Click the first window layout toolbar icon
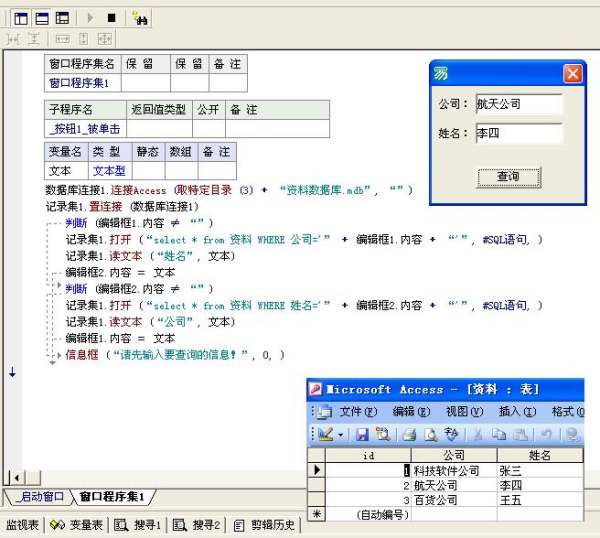 (x=21, y=18)
